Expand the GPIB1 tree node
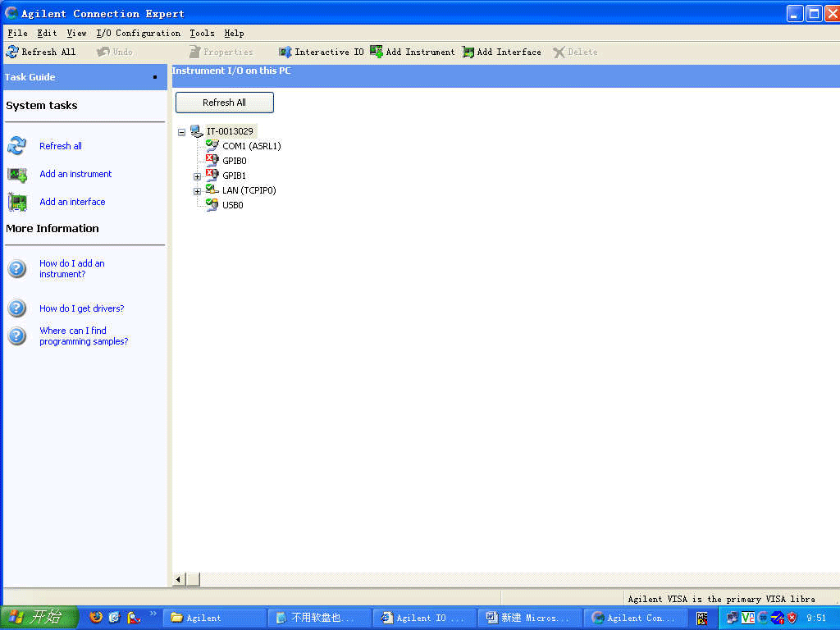The image size is (840, 630). tap(197, 176)
